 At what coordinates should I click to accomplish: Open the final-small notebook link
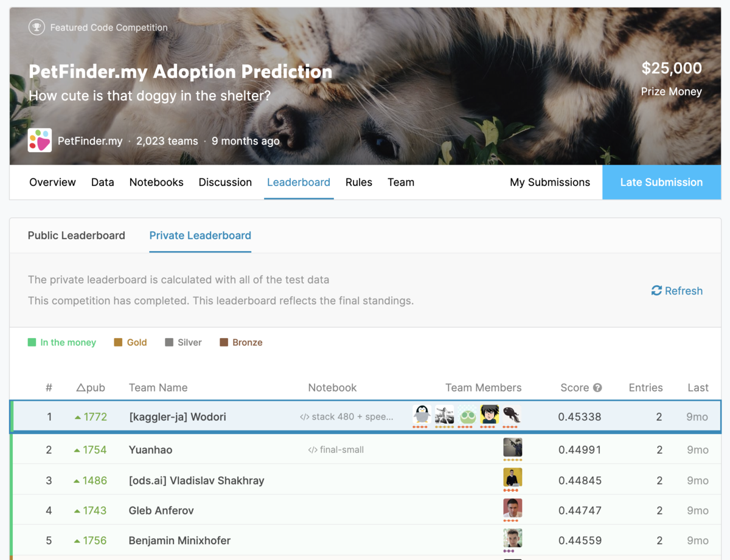(342, 450)
